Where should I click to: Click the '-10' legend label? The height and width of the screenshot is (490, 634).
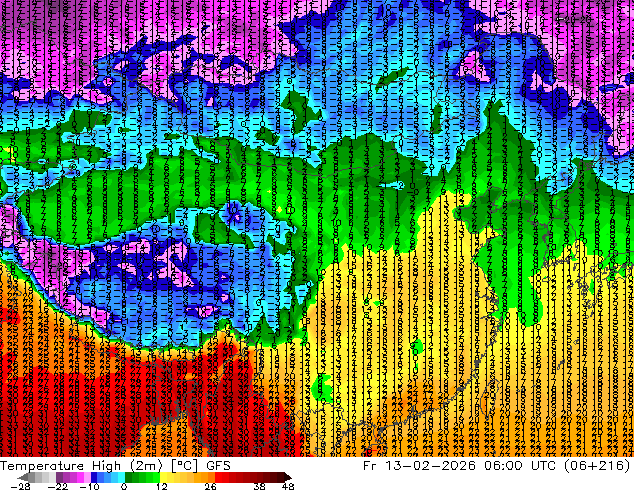[89, 486]
